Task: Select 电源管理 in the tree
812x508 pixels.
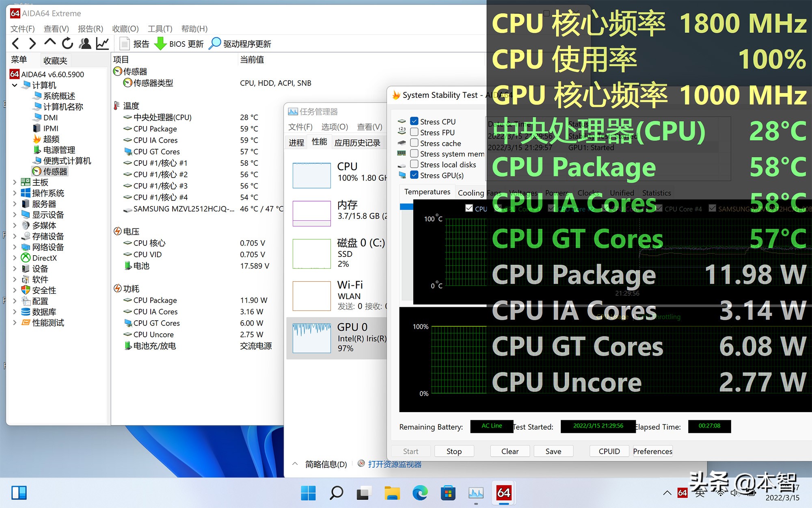Action: click(54, 150)
